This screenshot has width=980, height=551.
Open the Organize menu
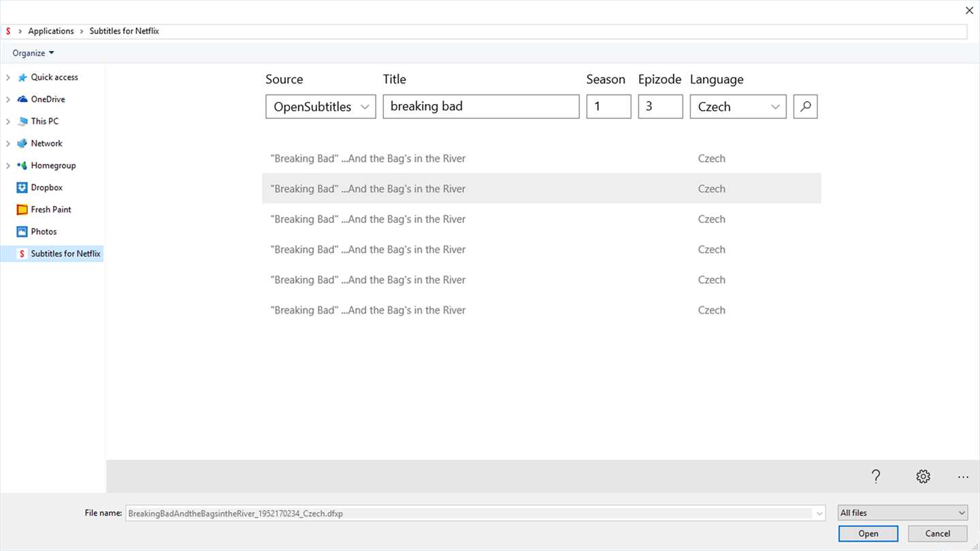pos(33,53)
